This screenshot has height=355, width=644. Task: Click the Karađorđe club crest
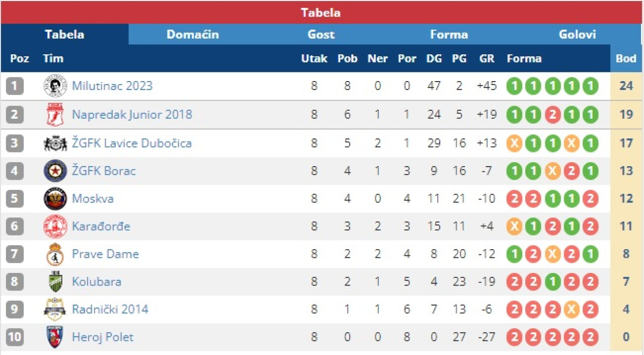(55, 226)
